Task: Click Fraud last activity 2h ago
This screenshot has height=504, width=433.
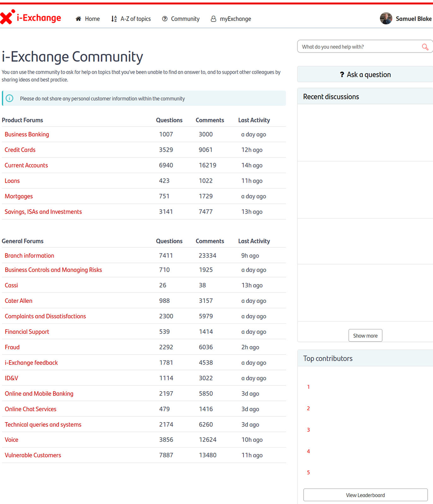Action: click(x=250, y=347)
